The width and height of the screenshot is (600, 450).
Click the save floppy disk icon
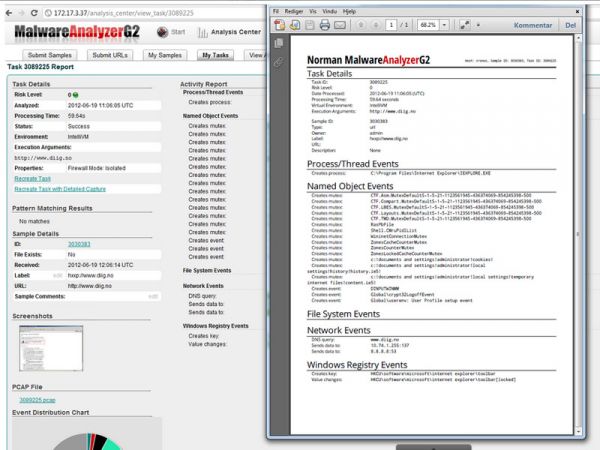[x=310, y=25]
